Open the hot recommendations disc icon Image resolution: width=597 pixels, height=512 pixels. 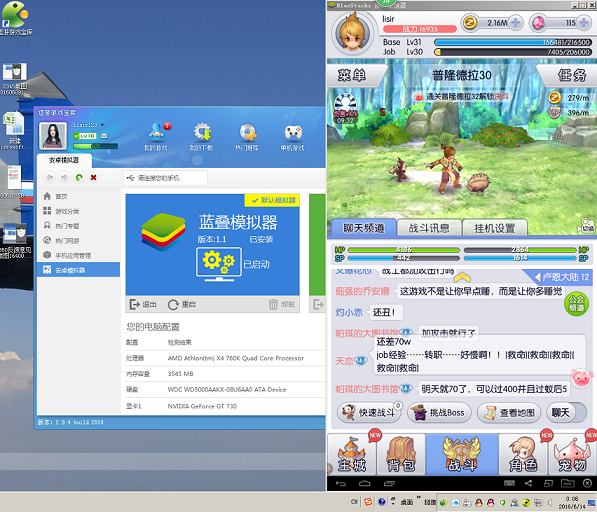(x=247, y=132)
